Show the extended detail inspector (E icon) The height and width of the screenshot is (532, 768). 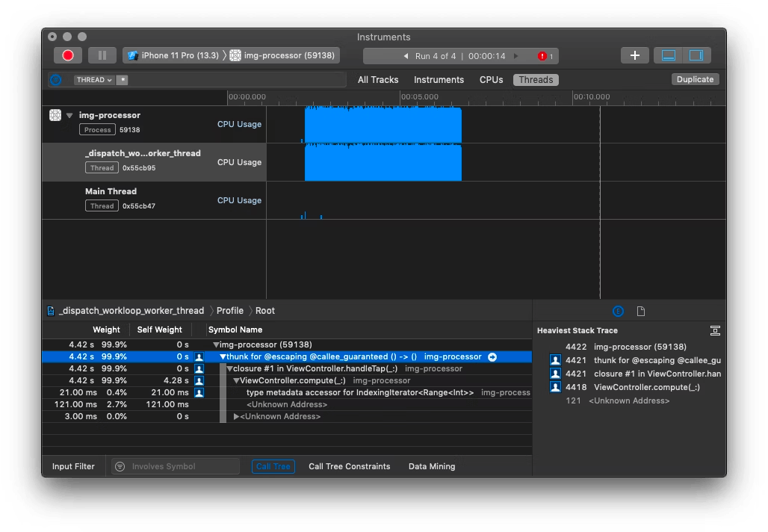point(618,311)
